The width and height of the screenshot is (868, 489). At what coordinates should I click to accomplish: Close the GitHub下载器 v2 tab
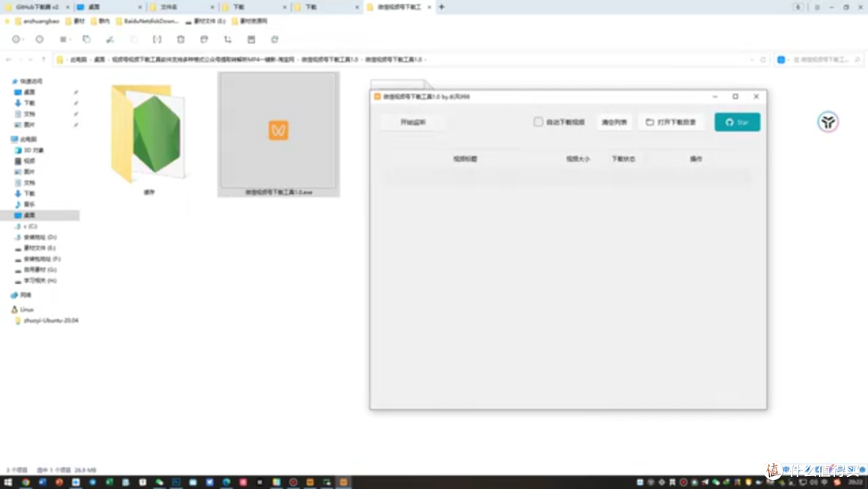[68, 7]
